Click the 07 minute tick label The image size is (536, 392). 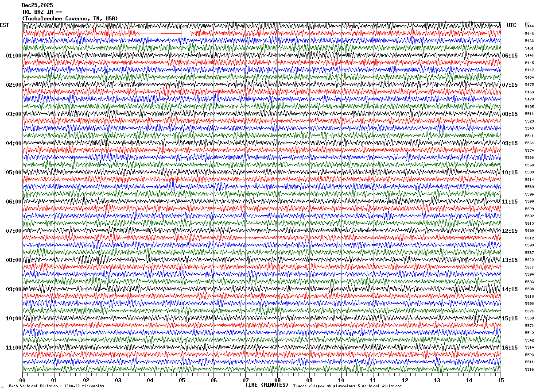pos(245,380)
